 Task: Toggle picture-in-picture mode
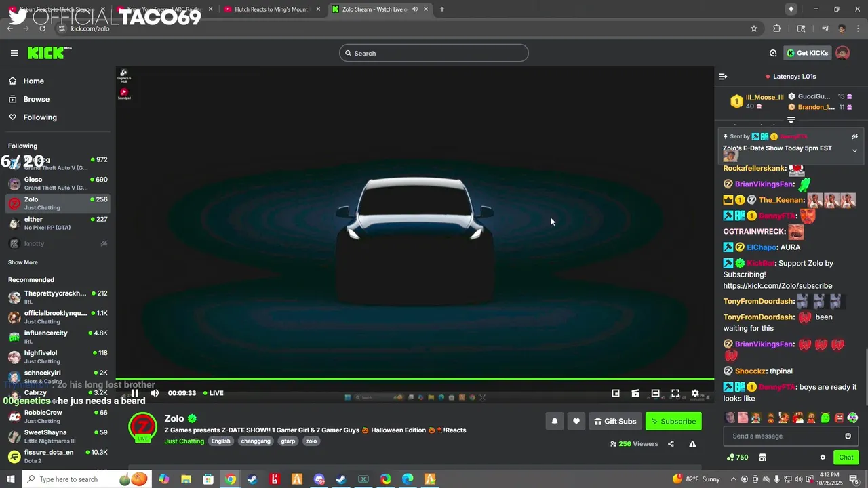tap(616, 393)
